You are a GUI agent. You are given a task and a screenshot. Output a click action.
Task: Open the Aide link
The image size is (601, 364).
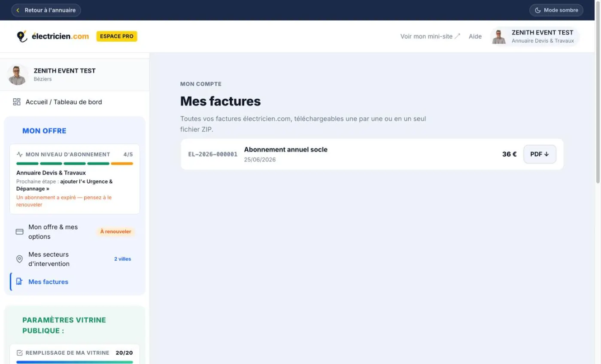(x=475, y=36)
